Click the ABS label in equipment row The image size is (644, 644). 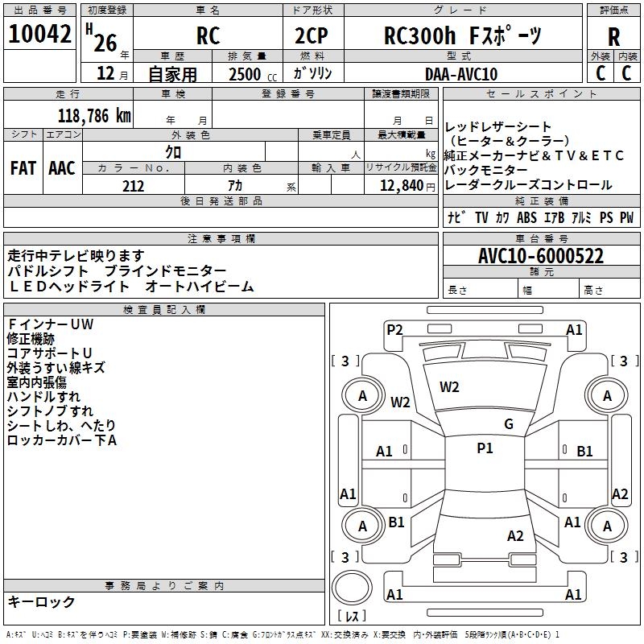pyautogui.click(x=526, y=217)
